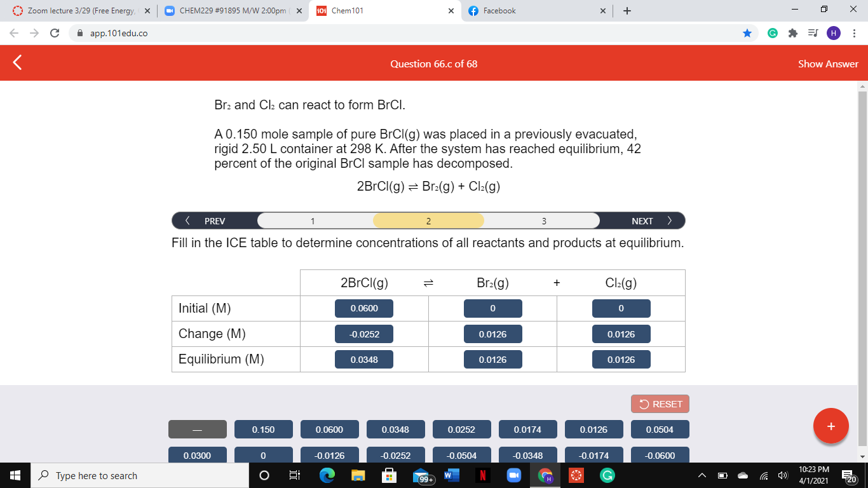This screenshot has height=488, width=868.
Task: Click the 2BrCl Initial cell 0.0600
Action: (x=364, y=308)
